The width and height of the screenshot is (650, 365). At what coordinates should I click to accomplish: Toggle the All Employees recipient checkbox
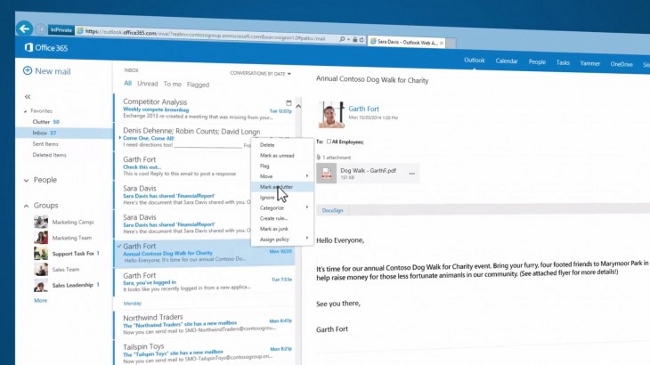point(329,141)
